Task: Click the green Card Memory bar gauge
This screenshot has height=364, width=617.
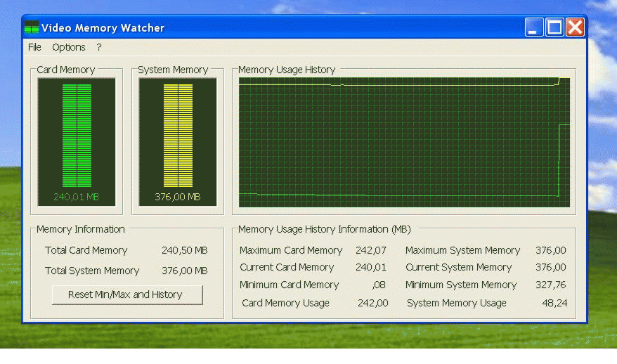Action: pyautogui.click(x=77, y=135)
